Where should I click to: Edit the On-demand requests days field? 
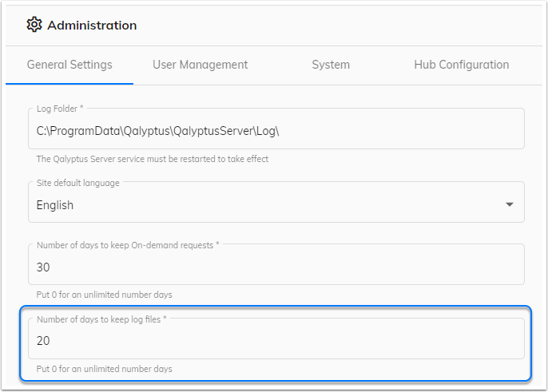[276, 264]
